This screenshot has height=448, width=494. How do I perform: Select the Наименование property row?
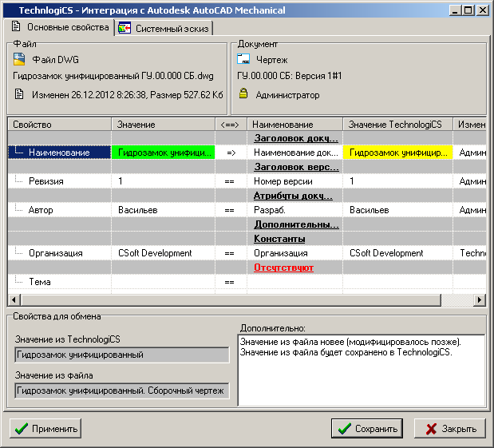(x=59, y=153)
